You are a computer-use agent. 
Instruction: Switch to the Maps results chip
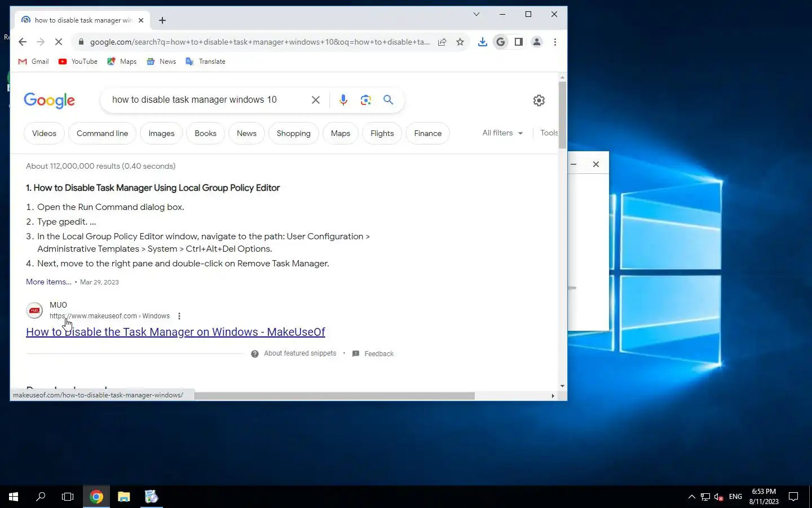point(341,133)
